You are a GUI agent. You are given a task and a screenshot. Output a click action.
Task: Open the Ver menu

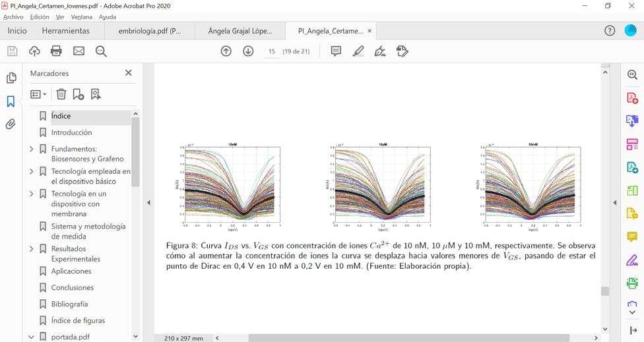click(60, 17)
